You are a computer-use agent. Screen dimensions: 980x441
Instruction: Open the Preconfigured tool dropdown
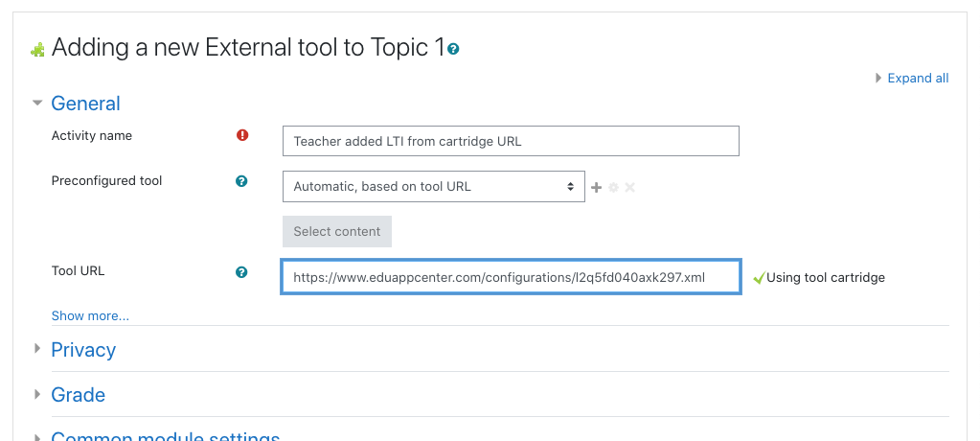pyautogui.click(x=434, y=186)
